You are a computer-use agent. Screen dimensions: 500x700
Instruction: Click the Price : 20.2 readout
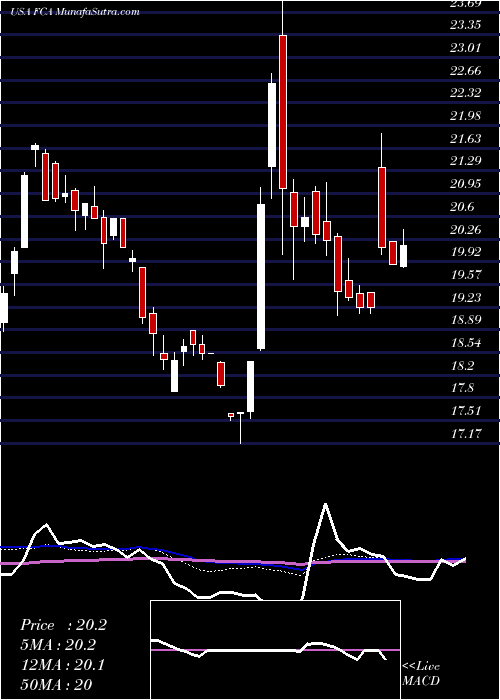pos(63,625)
